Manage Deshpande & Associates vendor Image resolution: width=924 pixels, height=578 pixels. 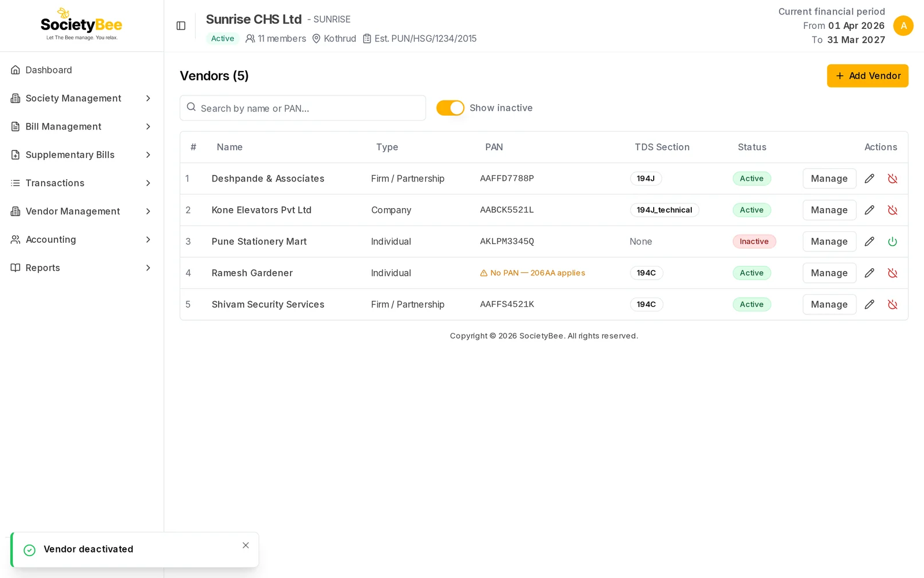(829, 179)
